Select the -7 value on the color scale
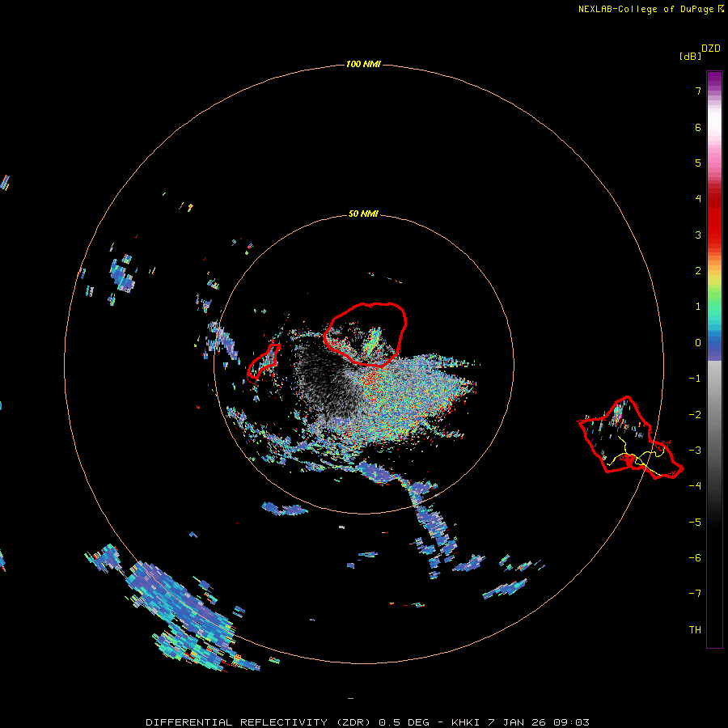This screenshot has height=728, width=728. [x=695, y=594]
